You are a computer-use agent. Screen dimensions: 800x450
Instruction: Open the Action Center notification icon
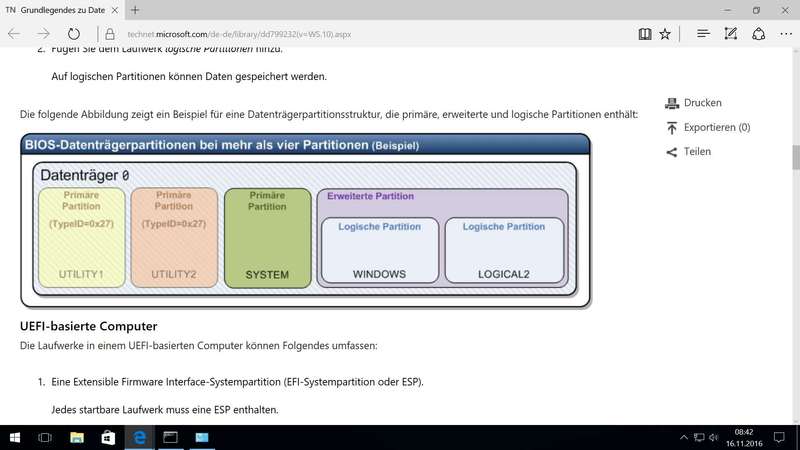point(779,438)
